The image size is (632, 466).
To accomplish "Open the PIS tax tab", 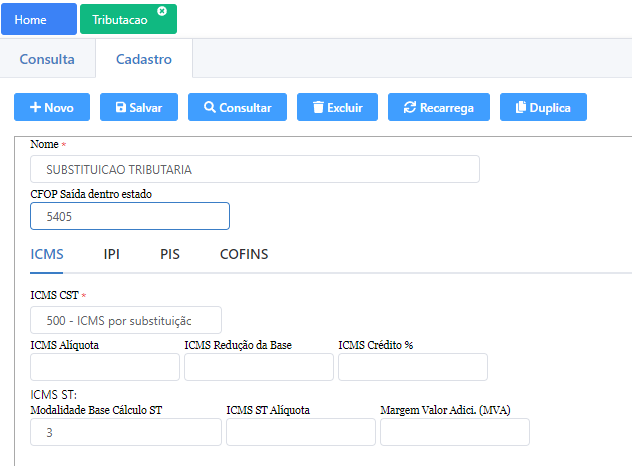I will 169,254.
